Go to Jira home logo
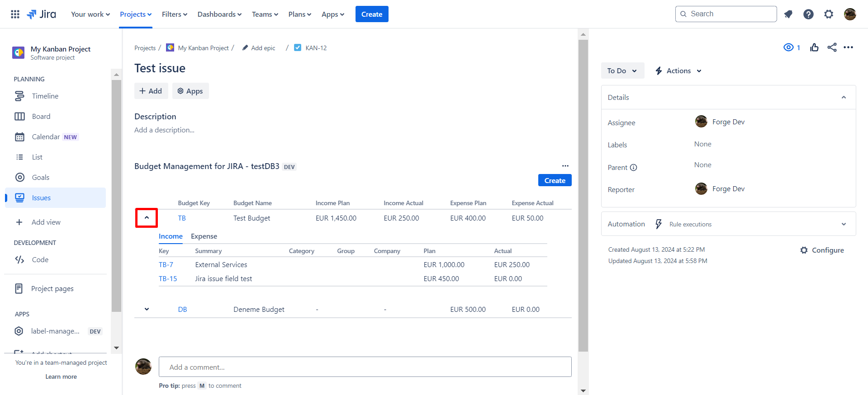This screenshot has height=395, width=868. [x=42, y=14]
